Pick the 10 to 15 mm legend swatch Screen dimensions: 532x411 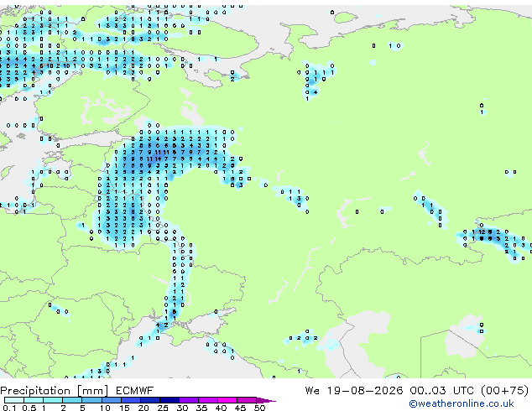(x=112, y=400)
